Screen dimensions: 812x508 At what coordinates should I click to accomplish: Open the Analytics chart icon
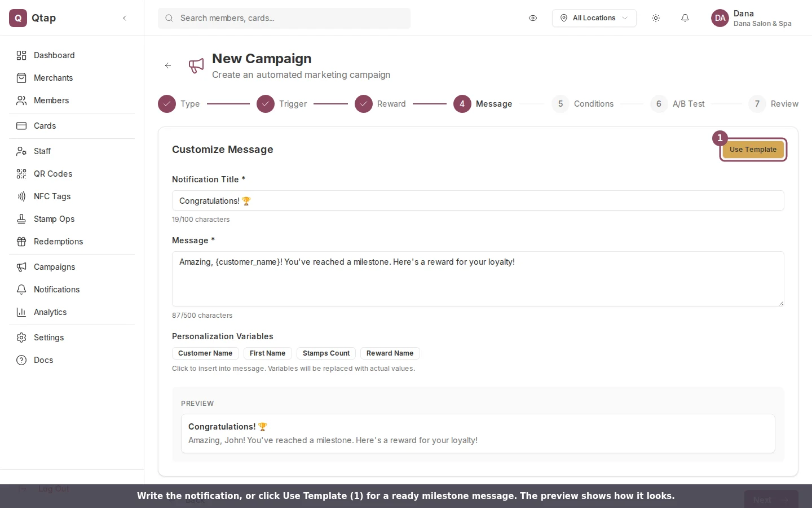[x=21, y=312]
